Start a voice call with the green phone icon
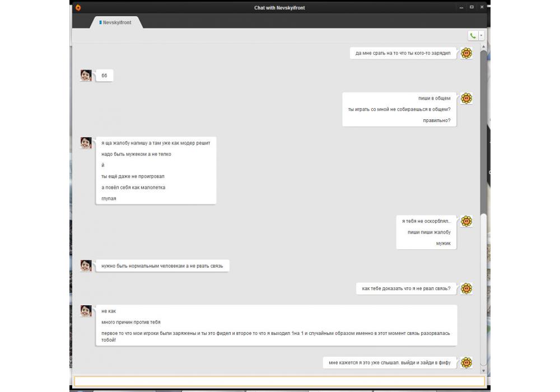This screenshot has height=392, width=560. [x=473, y=36]
